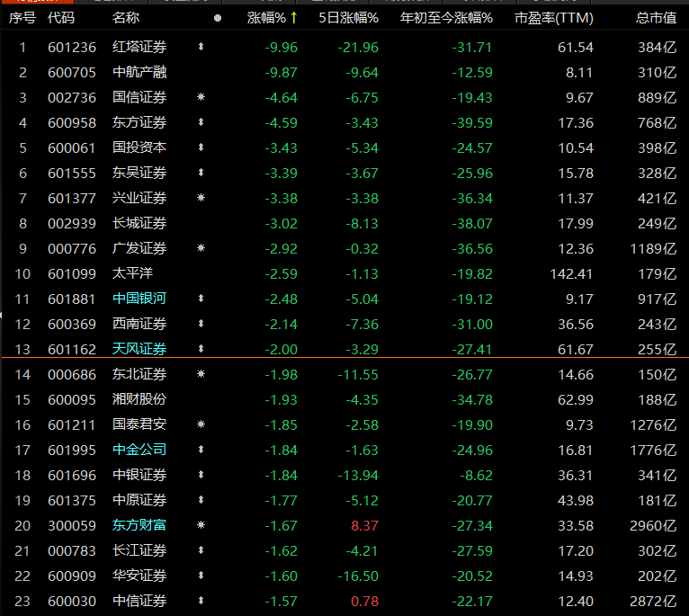Click stock code 600958
Screen dimensions: 689x616
72,122
